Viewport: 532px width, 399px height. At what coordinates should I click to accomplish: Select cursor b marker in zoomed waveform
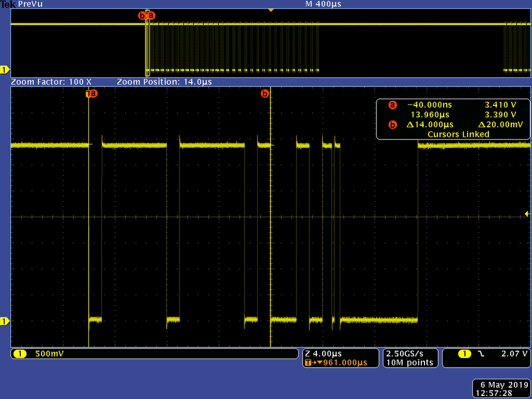pos(264,93)
